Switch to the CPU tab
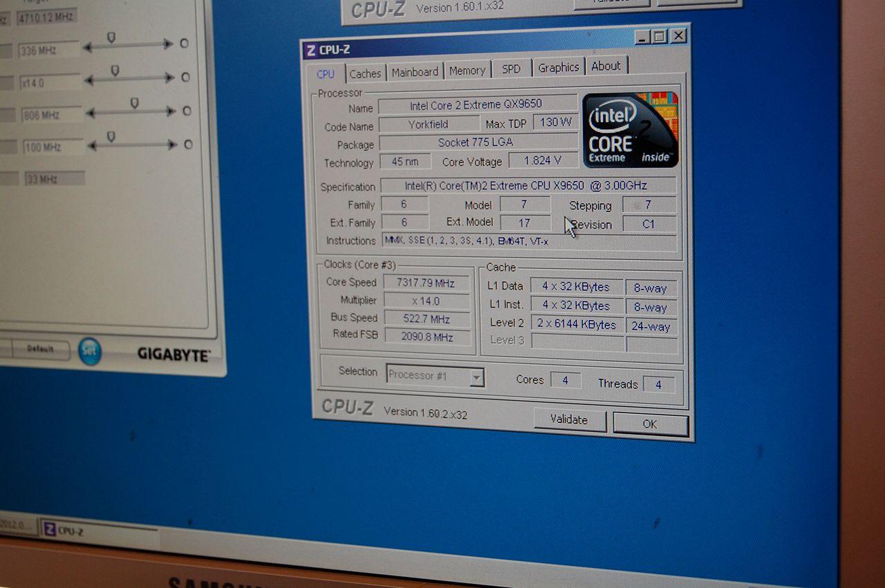 326,74
